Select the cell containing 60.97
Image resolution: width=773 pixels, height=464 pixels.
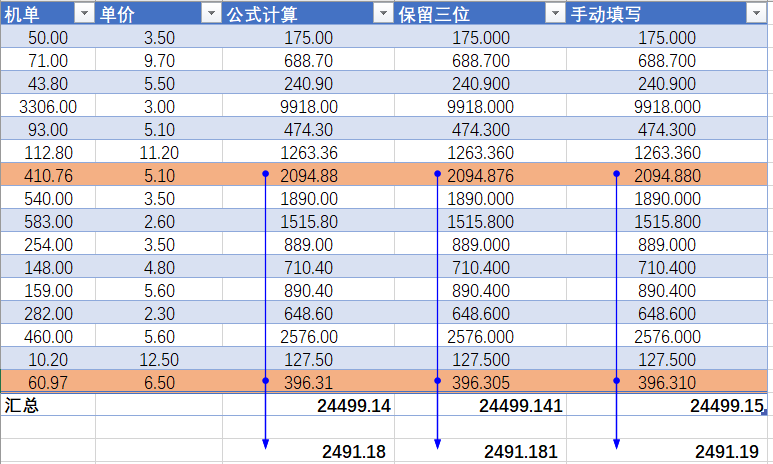pyautogui.click(x=48, y=383)
